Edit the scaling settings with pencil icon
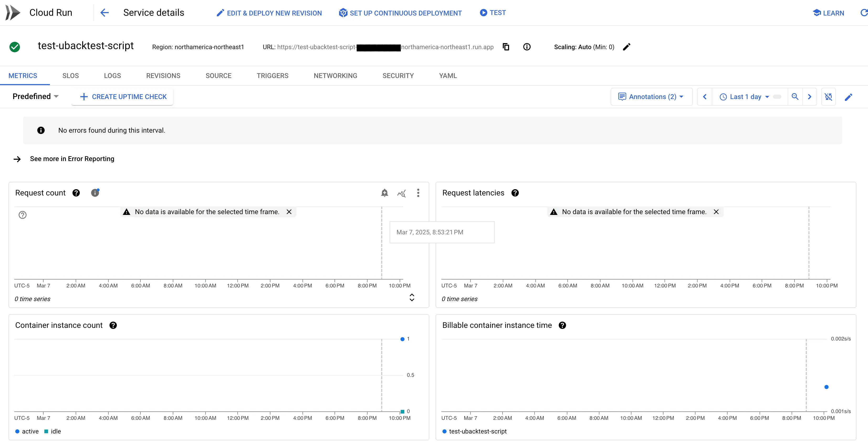 click(627, 47)
